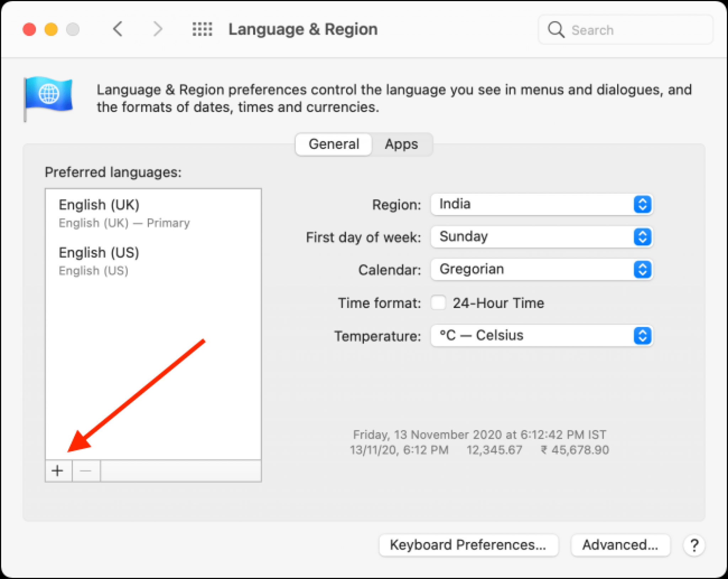The height and width of the screenshot is (579, 728).
Task: Open the Calendar dropdown set to Gregorian
Action: (541, 269)
